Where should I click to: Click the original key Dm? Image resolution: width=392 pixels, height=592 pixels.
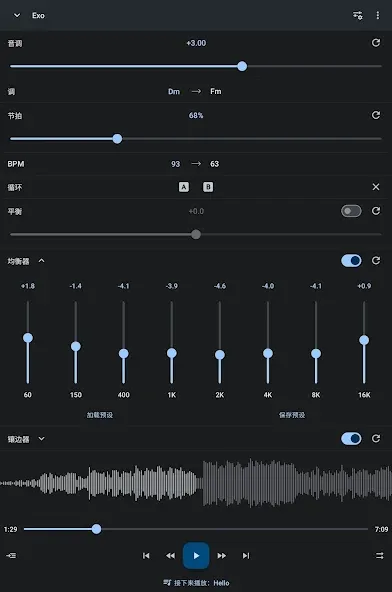click(x=174, y=91)
